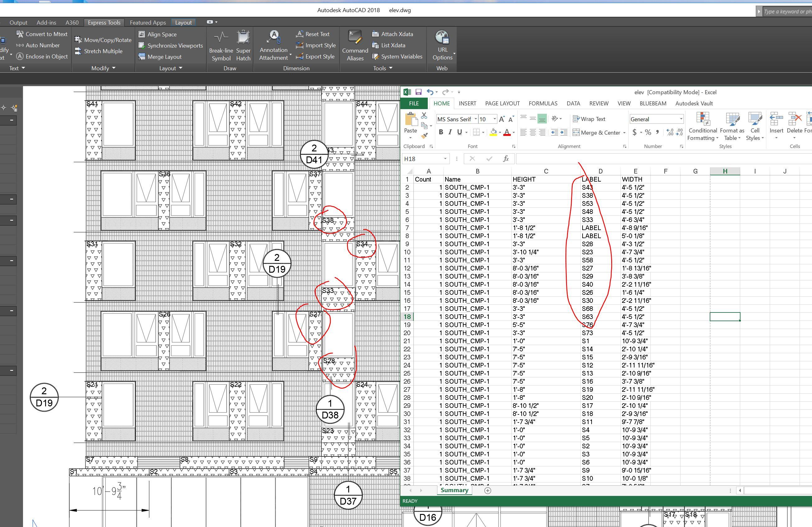The width and height of the screenshot is (812, 527).
Task: Toggle Italic formatting in Excel
Action: coord(450,132)
